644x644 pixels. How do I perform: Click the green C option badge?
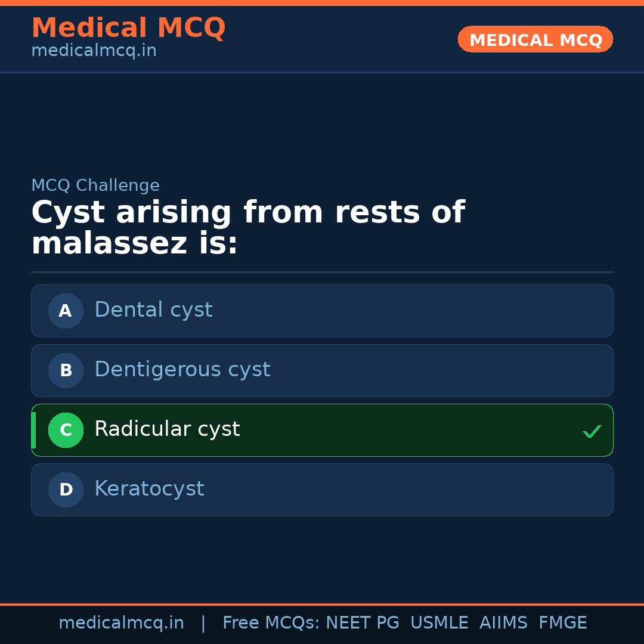pyautogui.click(x=66, y=430)
